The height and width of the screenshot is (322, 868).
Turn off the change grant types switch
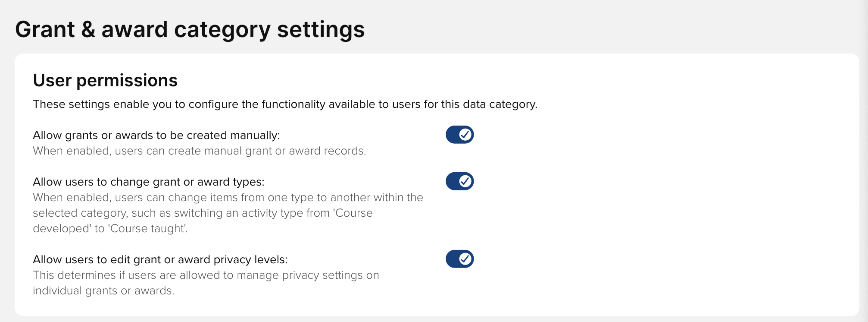click(459, 181)
